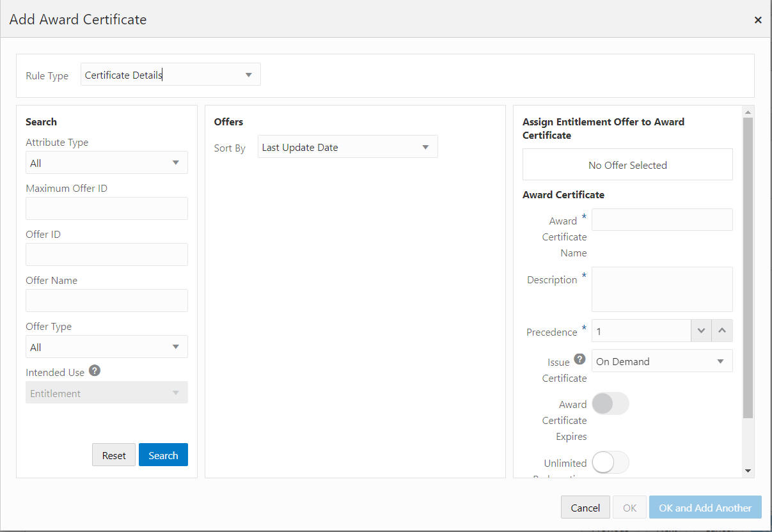Open the Offer Type dropdown
Image resolution: width=772 pixels, height=532 pixels.
[107, 347]
